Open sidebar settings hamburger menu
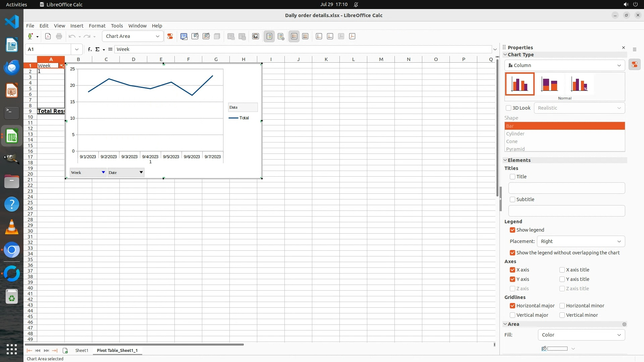 coord(635,49)
